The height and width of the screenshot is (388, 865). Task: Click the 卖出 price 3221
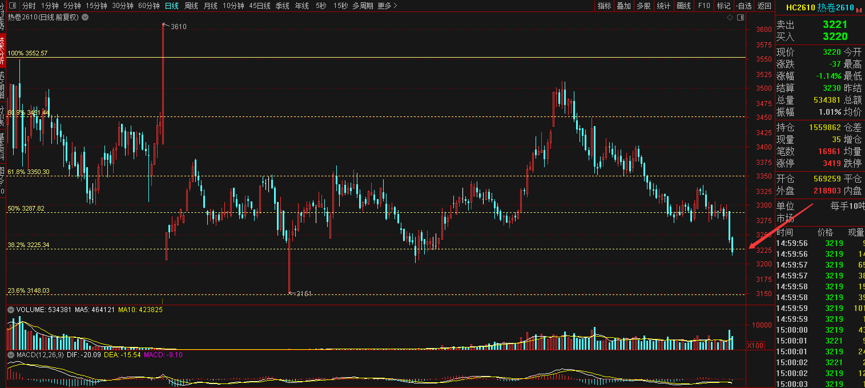coord(834,24)
